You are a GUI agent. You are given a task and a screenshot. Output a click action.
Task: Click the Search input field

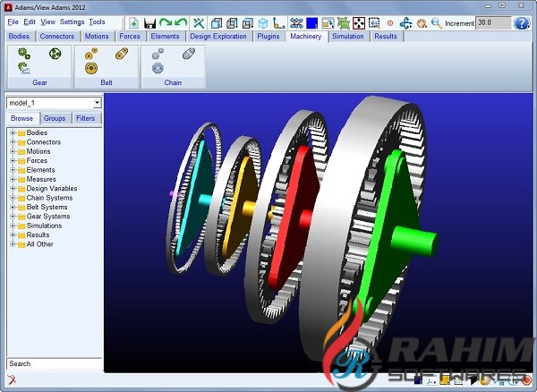pos(54,364)
